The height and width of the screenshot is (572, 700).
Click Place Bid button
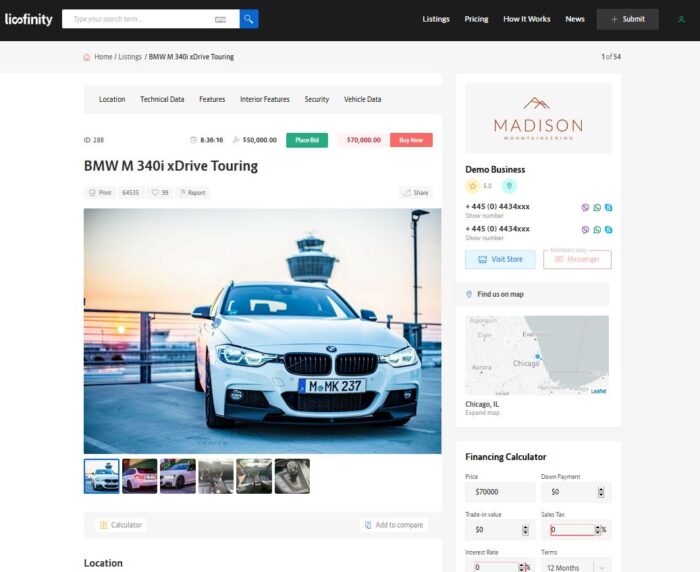coord(307,140)
